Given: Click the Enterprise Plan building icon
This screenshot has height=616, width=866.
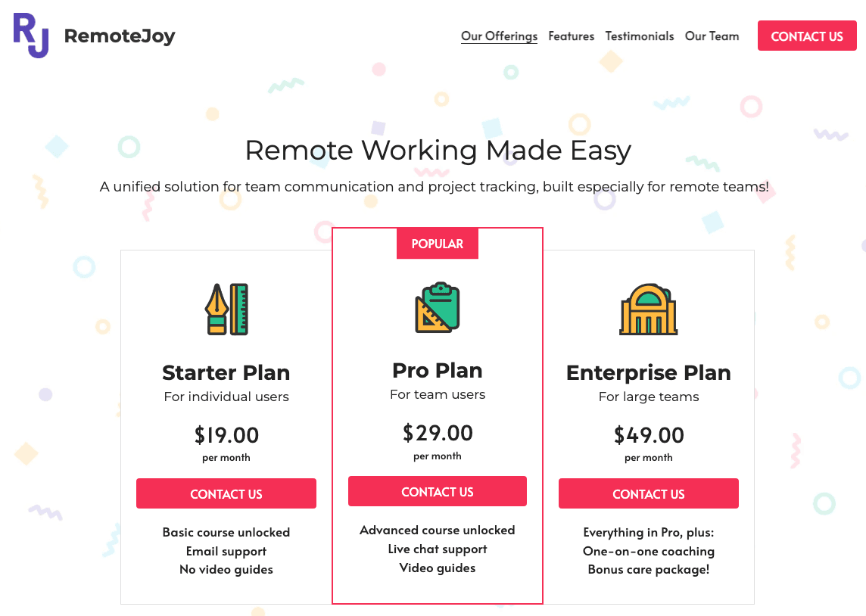Looking at the screenshot, I should pos(649,309).
